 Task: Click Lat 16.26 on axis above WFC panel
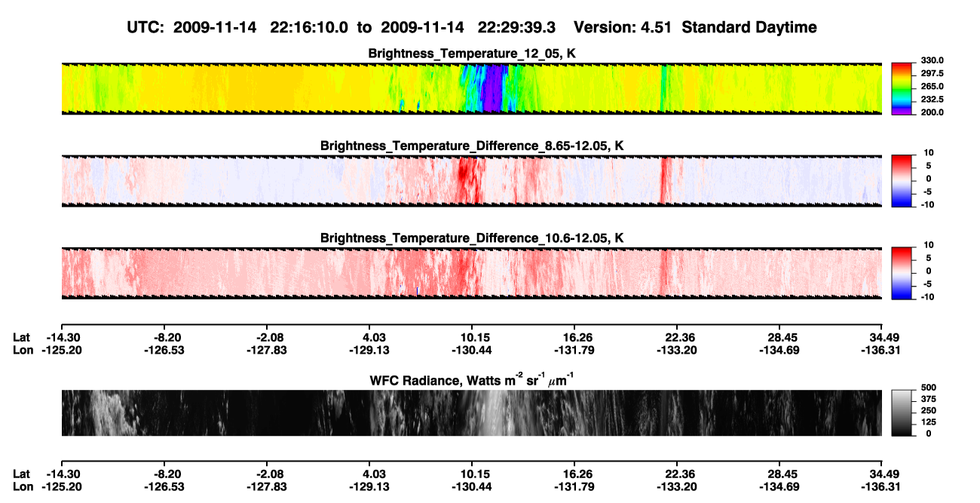[x=577, y=338]
